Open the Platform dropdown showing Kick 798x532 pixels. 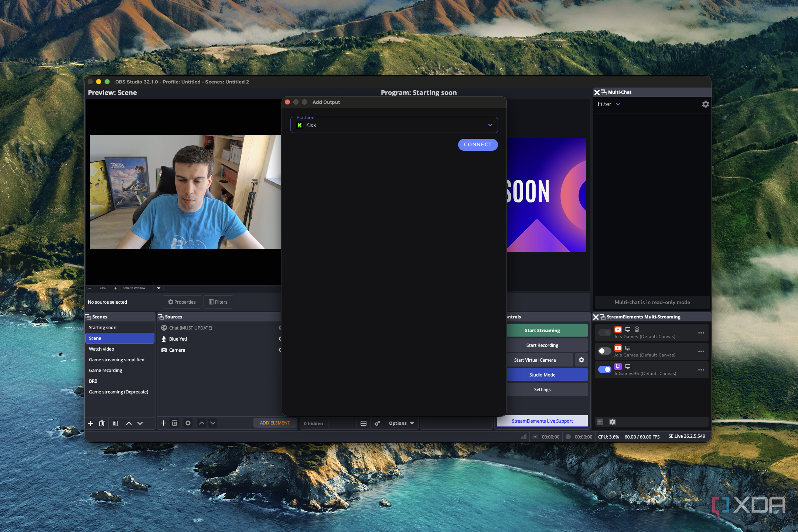(394, 125)
